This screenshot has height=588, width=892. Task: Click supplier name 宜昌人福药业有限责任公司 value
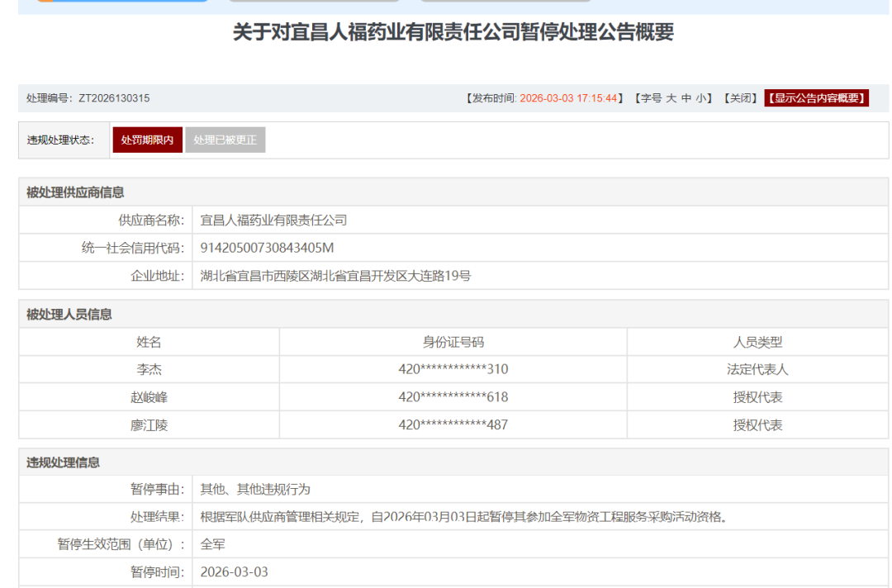tap(273, 220)
